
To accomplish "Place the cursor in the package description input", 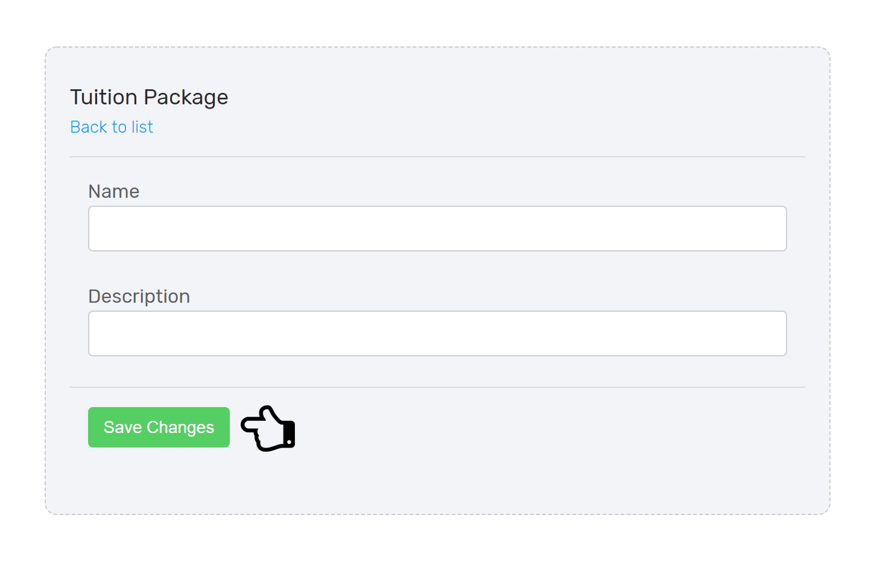I will [x=437, y=334].
